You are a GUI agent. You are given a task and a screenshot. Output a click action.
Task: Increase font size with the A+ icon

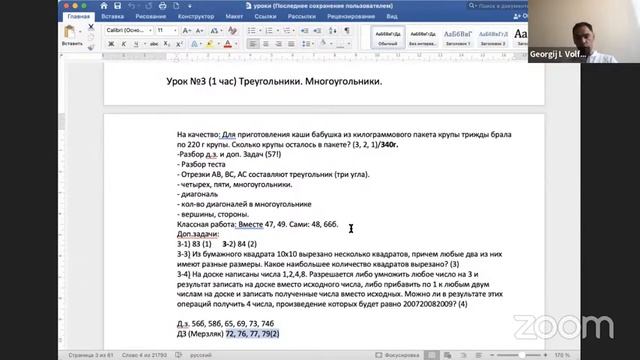[x=187, y=31]
